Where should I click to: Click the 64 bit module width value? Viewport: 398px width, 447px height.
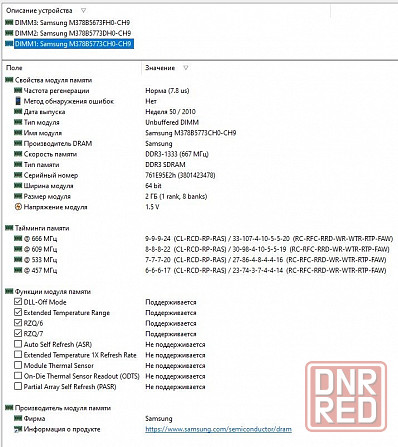coord(153,186)
